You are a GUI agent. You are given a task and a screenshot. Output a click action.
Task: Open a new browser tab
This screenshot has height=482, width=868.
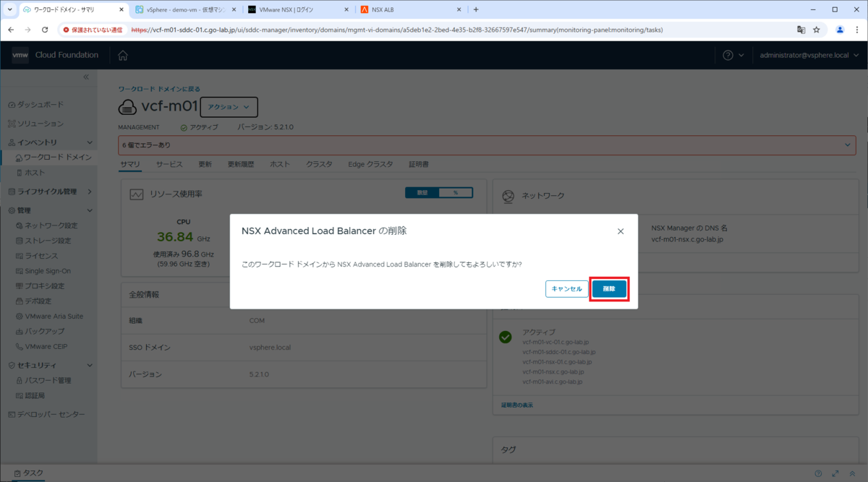[x=475, y=9]
